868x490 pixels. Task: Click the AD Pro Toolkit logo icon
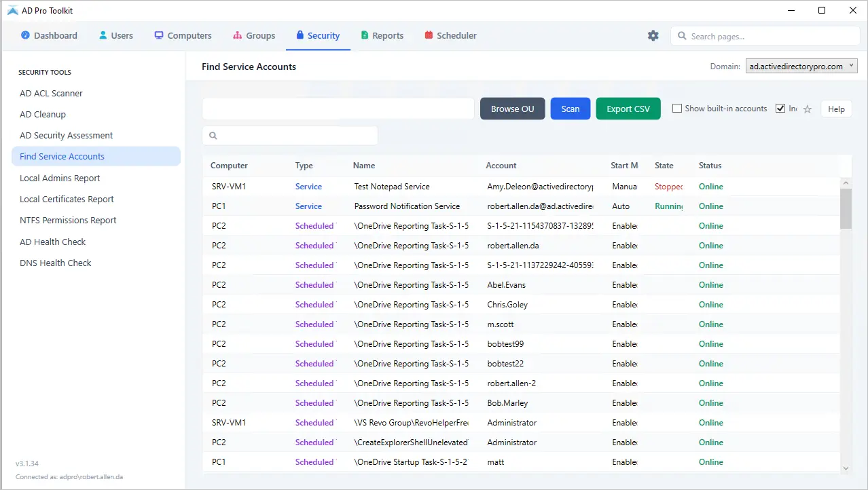12,10
